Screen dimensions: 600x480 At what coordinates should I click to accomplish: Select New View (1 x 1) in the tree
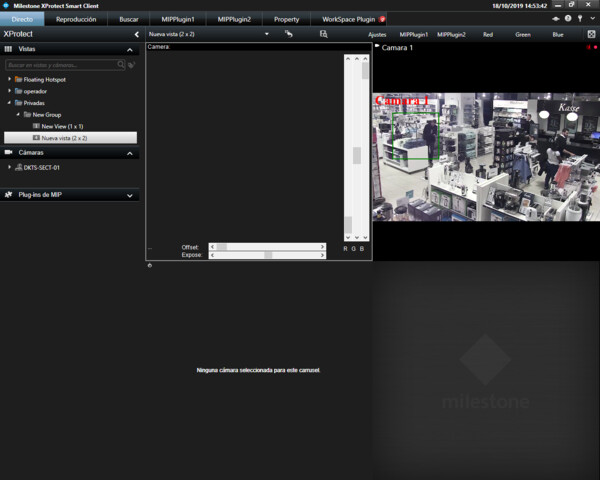(62, 126)
